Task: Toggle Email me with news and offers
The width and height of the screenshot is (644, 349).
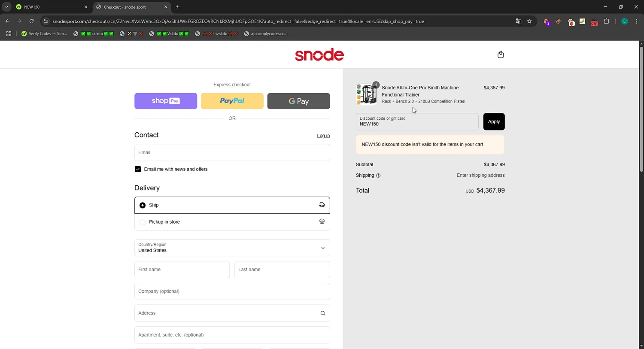Action: pos(138,169)
